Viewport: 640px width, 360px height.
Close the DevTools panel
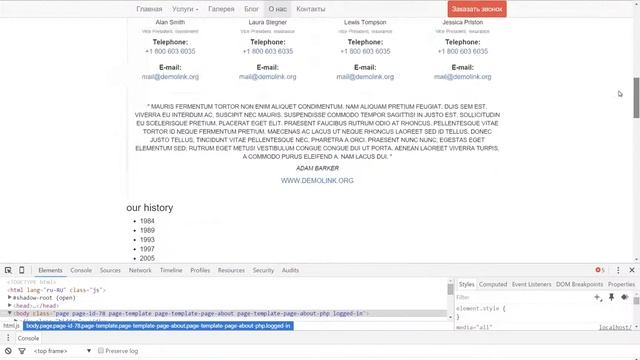[x=632, y=270]
